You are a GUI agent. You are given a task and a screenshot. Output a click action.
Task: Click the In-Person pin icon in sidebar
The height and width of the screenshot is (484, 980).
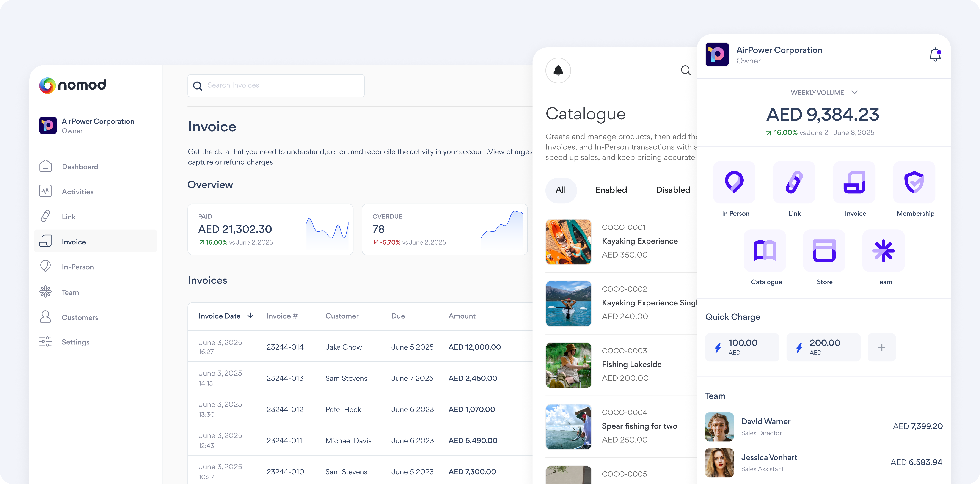pos(46,266)
